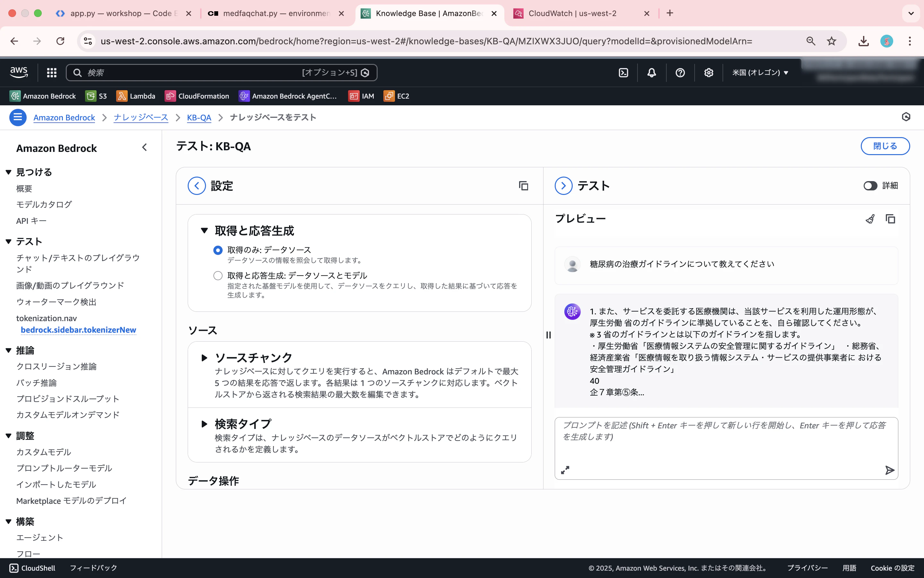The image size is (924, 578).
Task: Click the AWS logo home icon
Action: [x=19, y=72]
